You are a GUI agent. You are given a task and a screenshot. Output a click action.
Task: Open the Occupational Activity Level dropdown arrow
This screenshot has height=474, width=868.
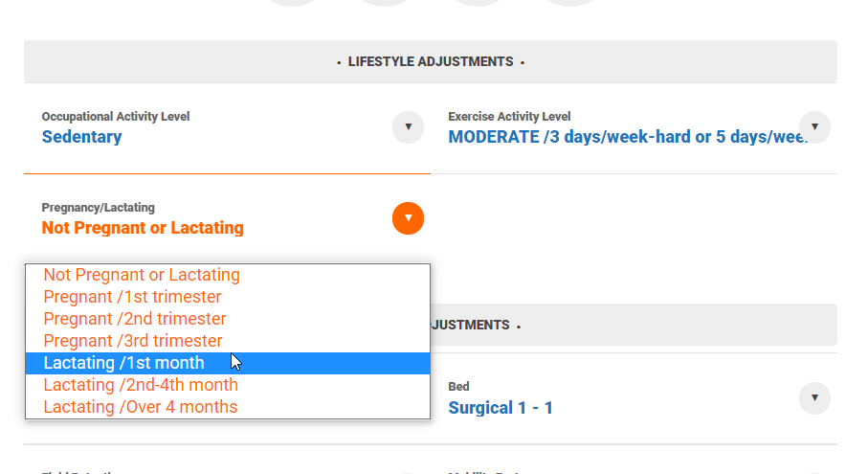408,127
